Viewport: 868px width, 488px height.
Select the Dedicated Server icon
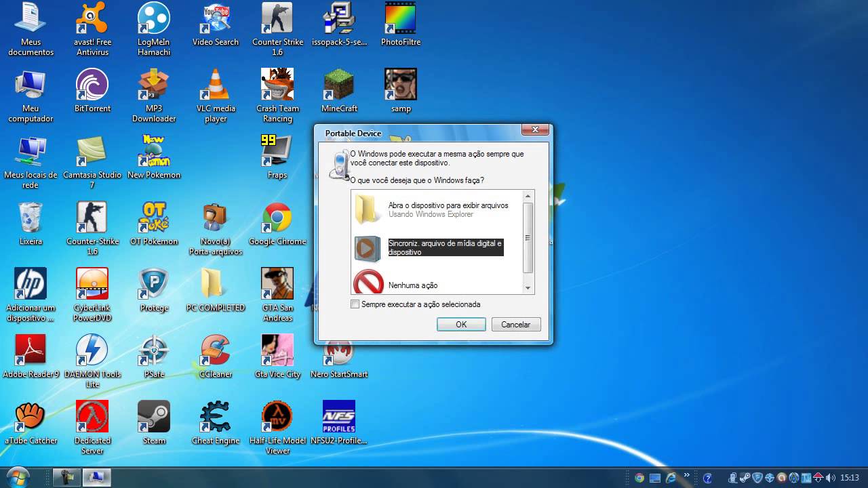point(92,428)
